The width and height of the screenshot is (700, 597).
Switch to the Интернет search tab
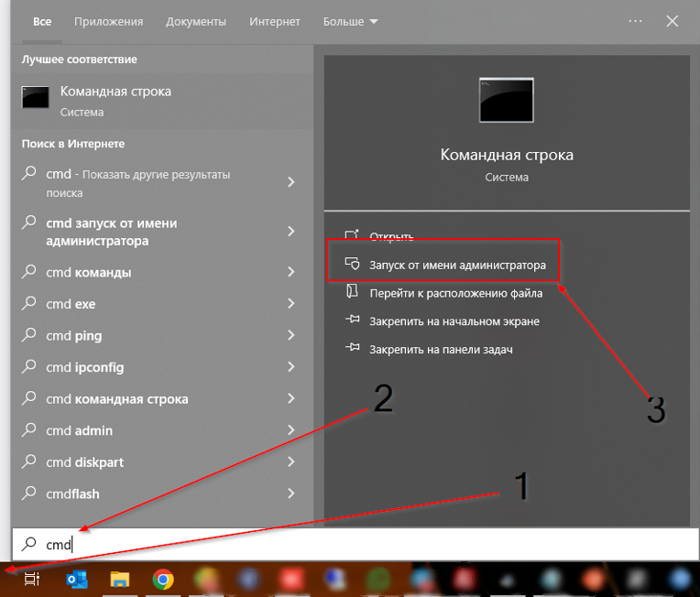pyautogui.click(x=275, y=21)
